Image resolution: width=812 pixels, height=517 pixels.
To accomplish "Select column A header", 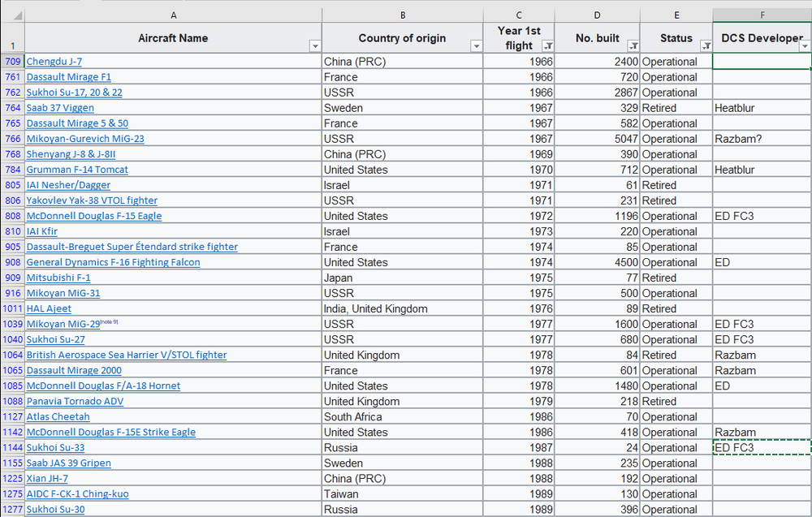I will pyautogui.click(x=173, y=15).
